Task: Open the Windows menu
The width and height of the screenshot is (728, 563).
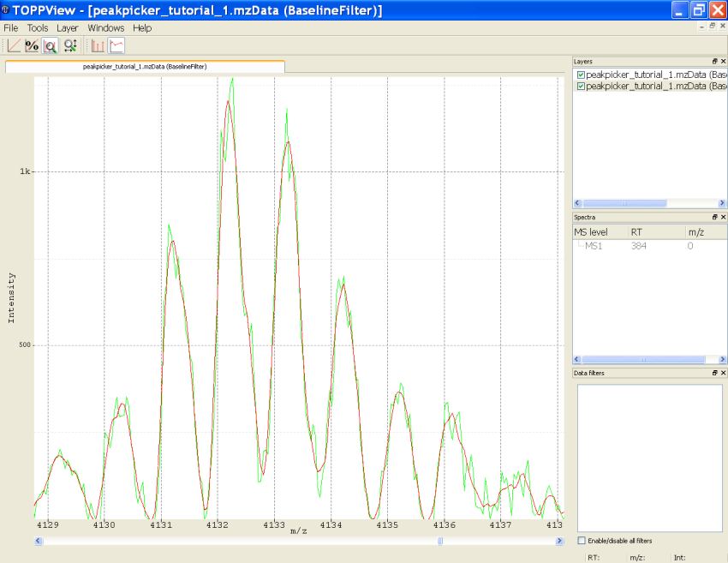Action: [x=105, y=27]
